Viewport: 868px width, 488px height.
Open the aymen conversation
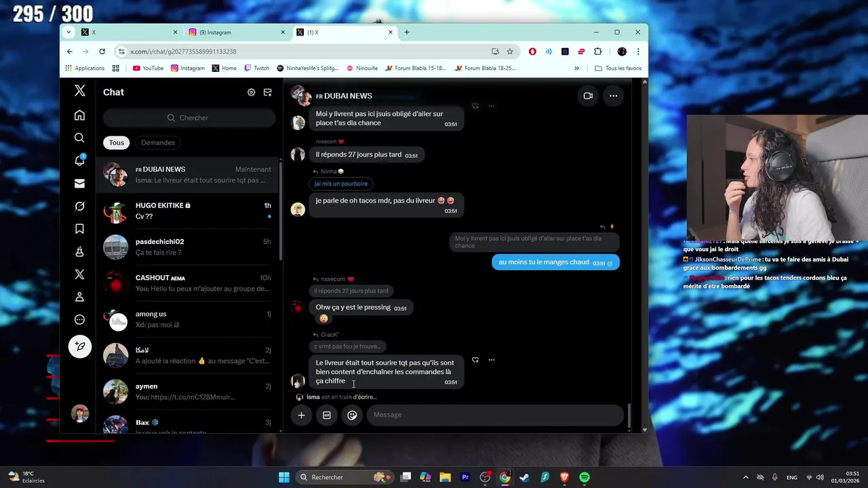tap(187, 392)
